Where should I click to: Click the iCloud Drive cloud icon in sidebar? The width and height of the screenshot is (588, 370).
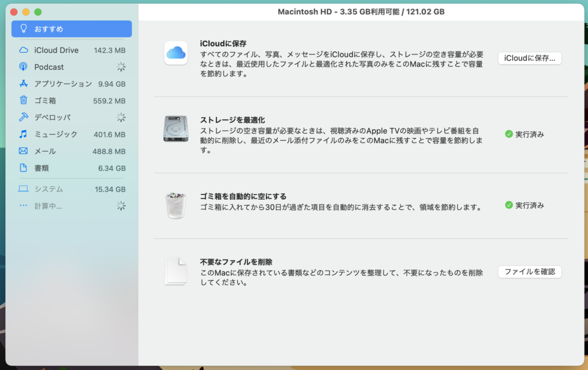[23, 50]
